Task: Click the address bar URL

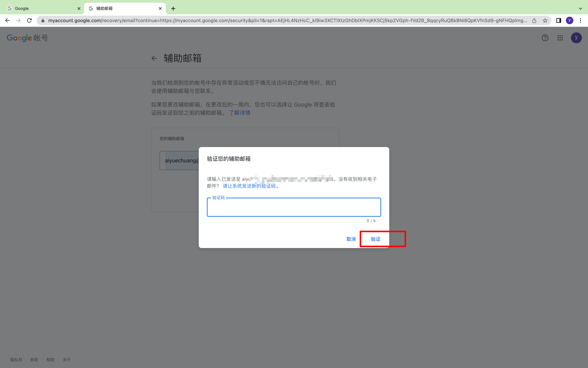Action: point(287,21)
